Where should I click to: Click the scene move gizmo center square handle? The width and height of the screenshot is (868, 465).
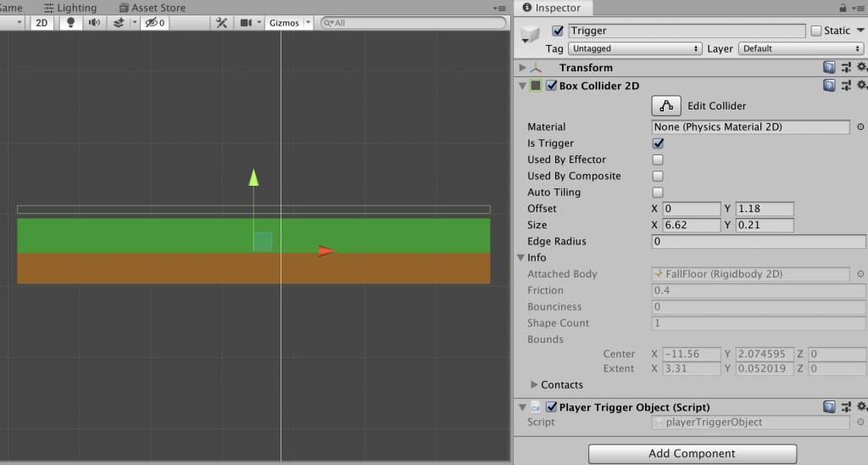[x=263, y=242]
